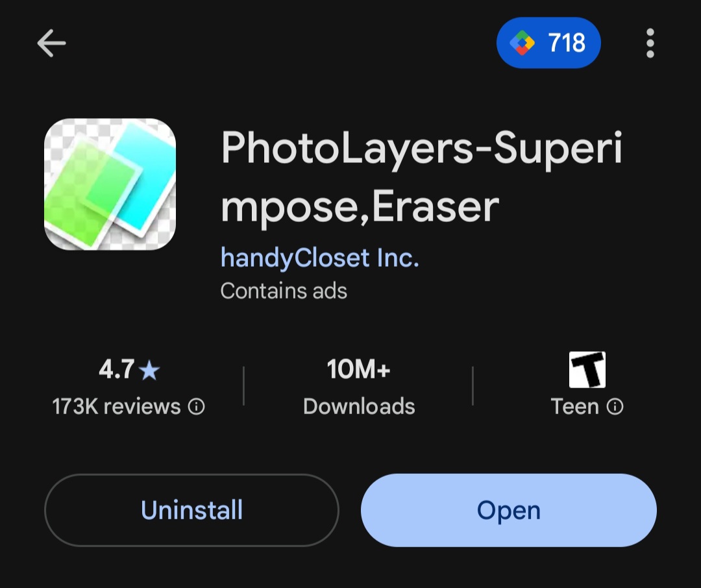Tap the Play Points diamond logo

522,43
